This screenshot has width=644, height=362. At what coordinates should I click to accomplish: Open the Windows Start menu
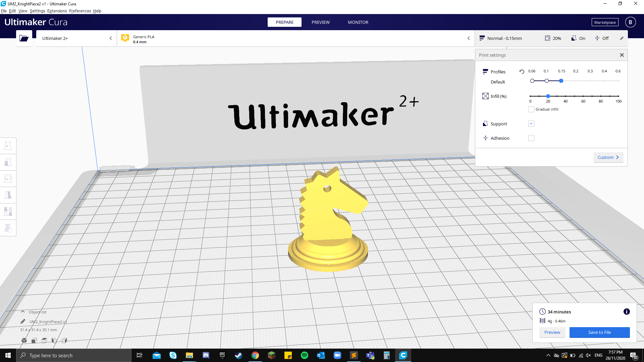8,355
